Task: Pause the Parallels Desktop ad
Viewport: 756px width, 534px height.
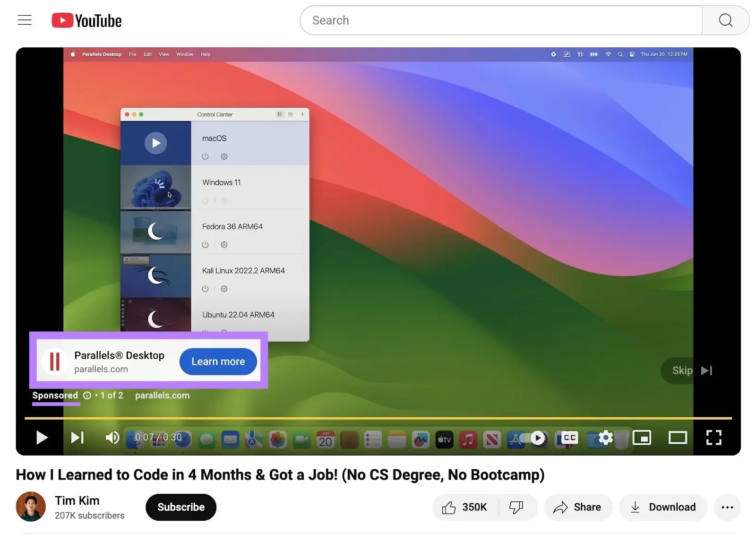Action: tap(54, 361)
